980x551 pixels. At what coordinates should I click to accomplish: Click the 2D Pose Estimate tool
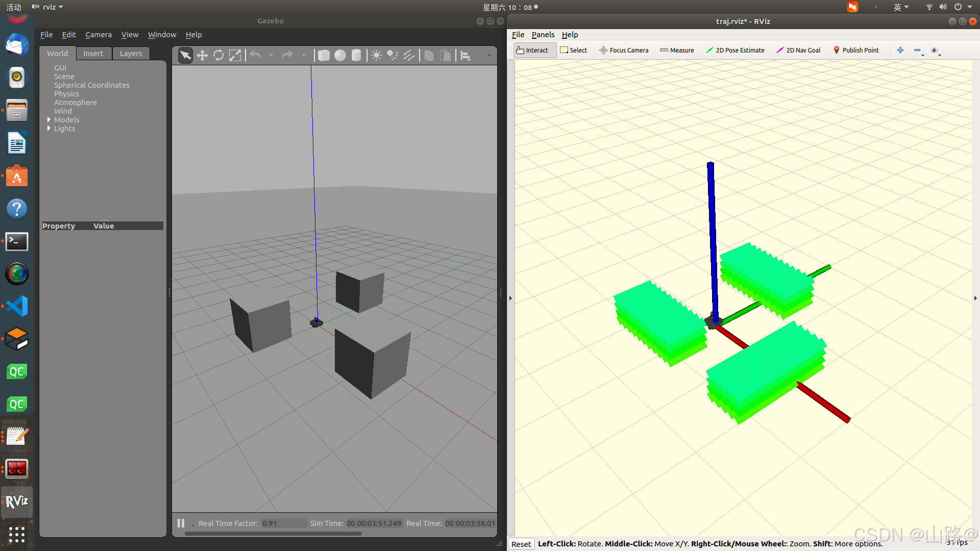735,50
